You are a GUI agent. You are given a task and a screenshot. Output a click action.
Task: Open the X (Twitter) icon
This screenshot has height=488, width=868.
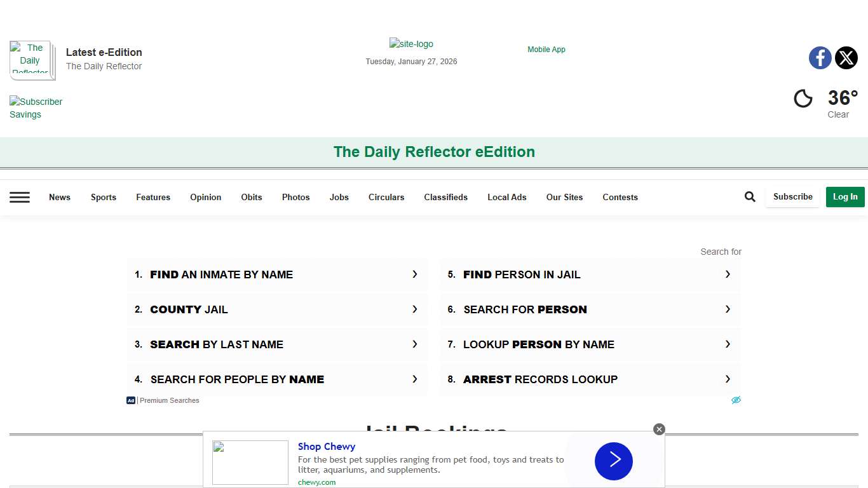coord(846,58)
